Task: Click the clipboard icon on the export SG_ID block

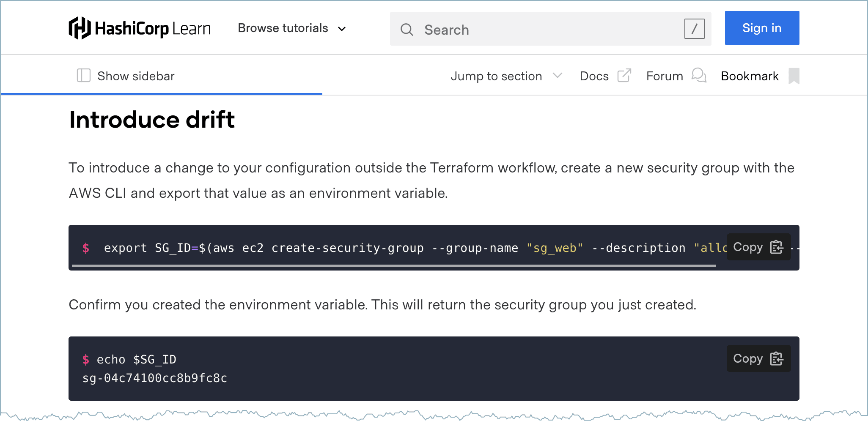Action: 776,247
